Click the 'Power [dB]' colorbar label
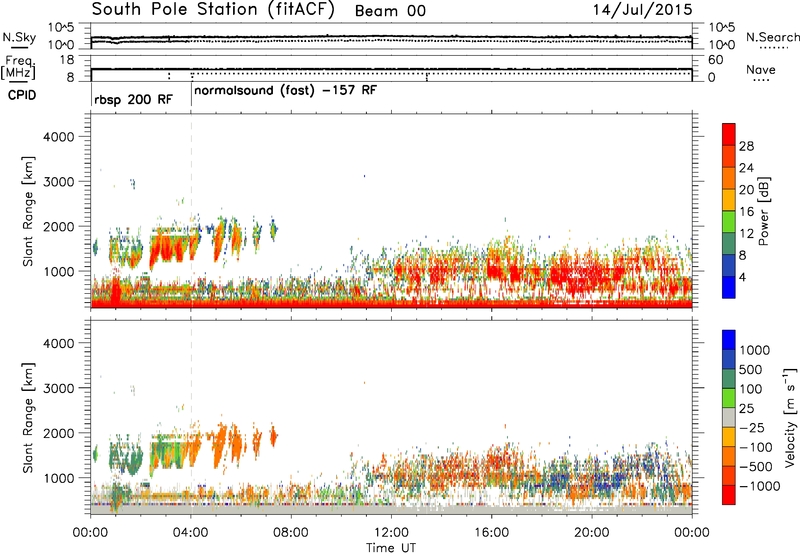 pyautogui.click(x=763, y=211)
